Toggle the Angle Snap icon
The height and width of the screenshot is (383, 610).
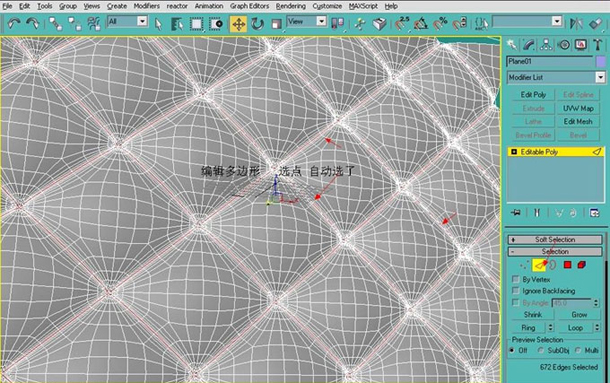point(421,24)
